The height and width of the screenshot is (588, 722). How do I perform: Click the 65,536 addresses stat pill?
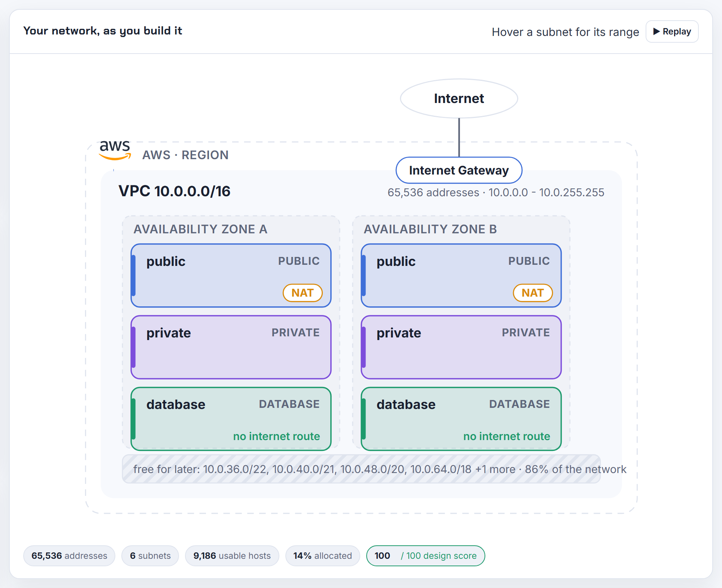(x=69, y=556)
